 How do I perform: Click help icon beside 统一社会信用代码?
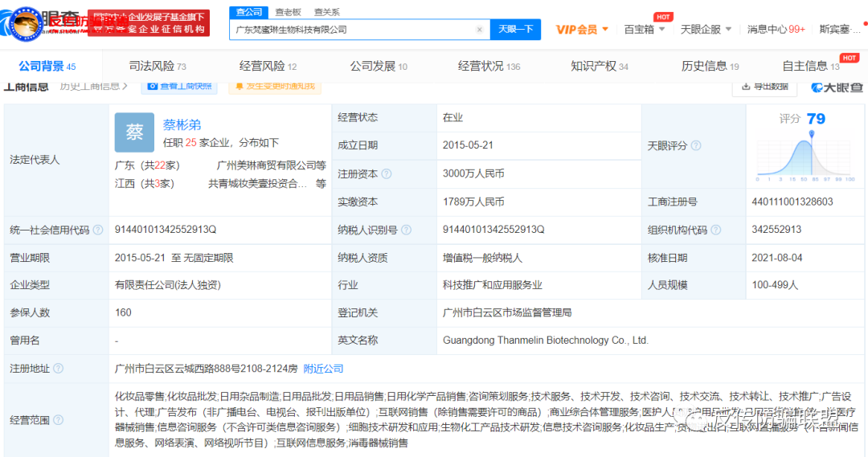tap(98, 230)
